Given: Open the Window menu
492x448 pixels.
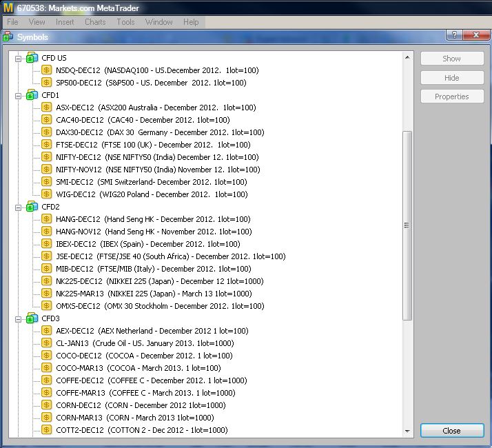Looking at the screenshot, I should [x=158, y=22].
